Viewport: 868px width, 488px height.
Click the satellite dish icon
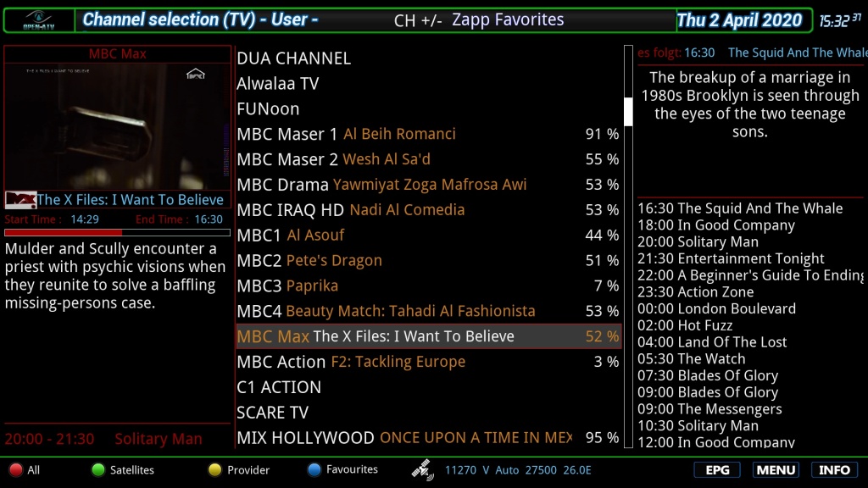click(x=422, y=469)
